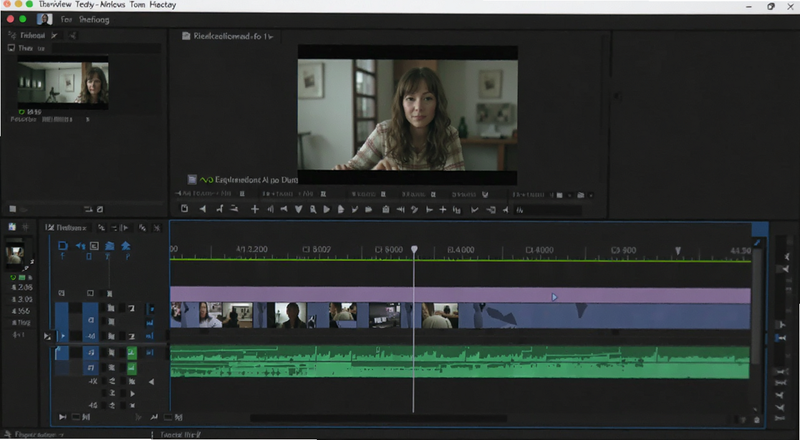Click the pencil-square icon at the project panel's bottom
This screenshot has height=440, width=800.
pyautogui.click(x=100, y=209)
